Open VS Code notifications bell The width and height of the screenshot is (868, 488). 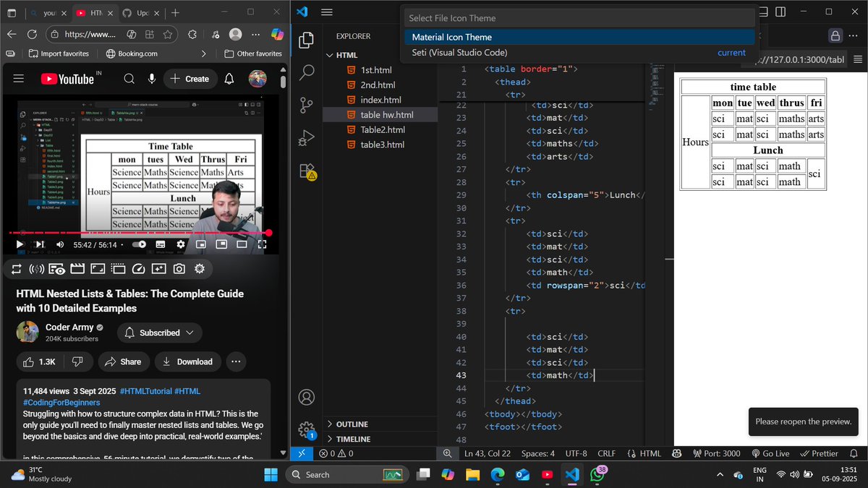tap(854, 453)
